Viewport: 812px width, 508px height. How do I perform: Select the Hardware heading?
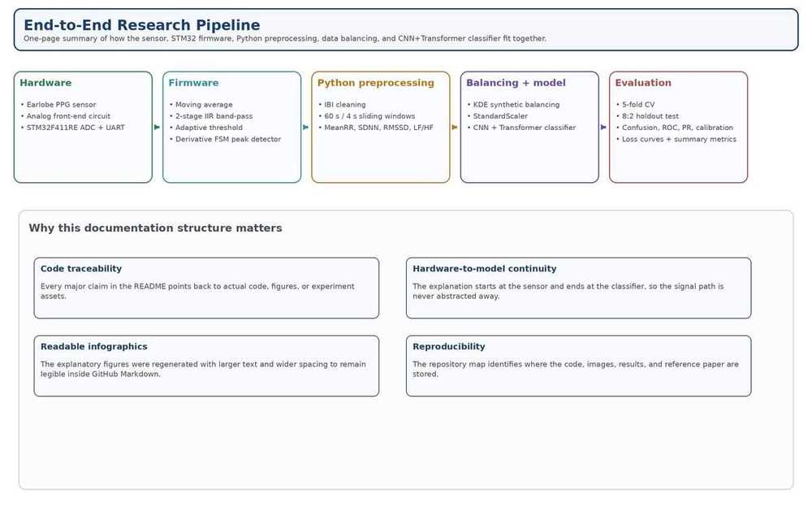(45, 83)
